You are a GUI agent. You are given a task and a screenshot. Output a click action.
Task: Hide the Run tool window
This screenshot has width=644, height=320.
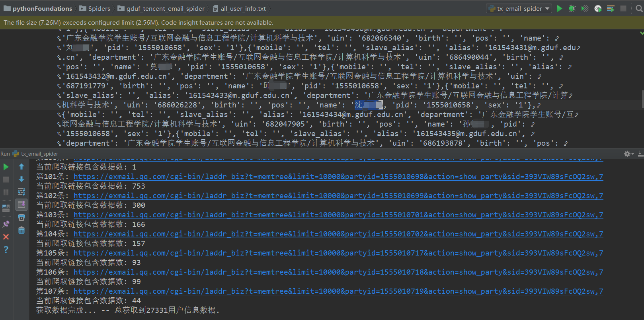pos(640,154)
